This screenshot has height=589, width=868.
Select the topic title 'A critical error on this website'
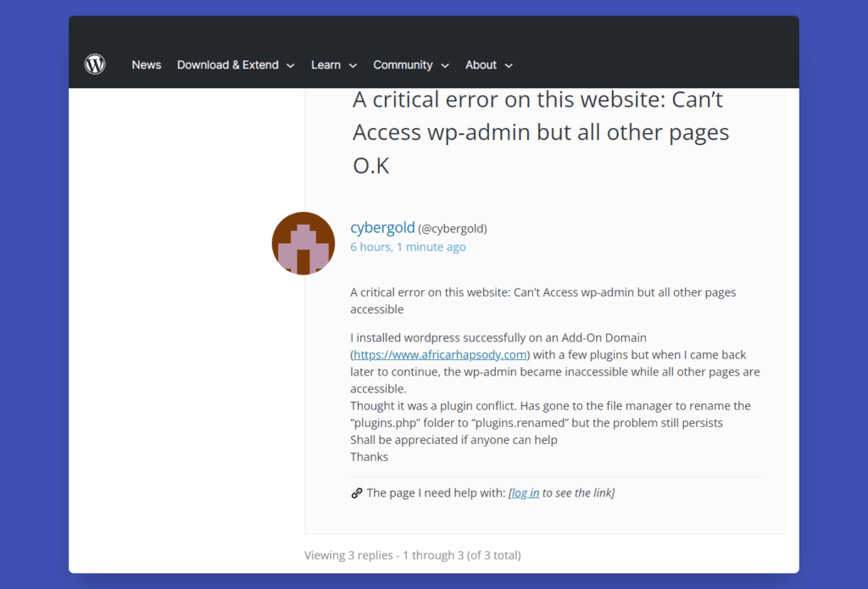541,132
